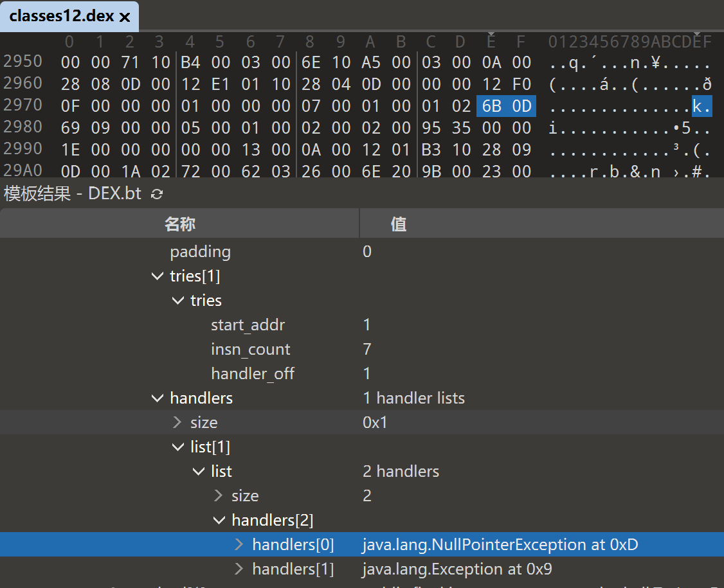Click the value 'java.lang.Exception at 0x9'
Screen dimensions: 724x588
[x=457, y=569]
